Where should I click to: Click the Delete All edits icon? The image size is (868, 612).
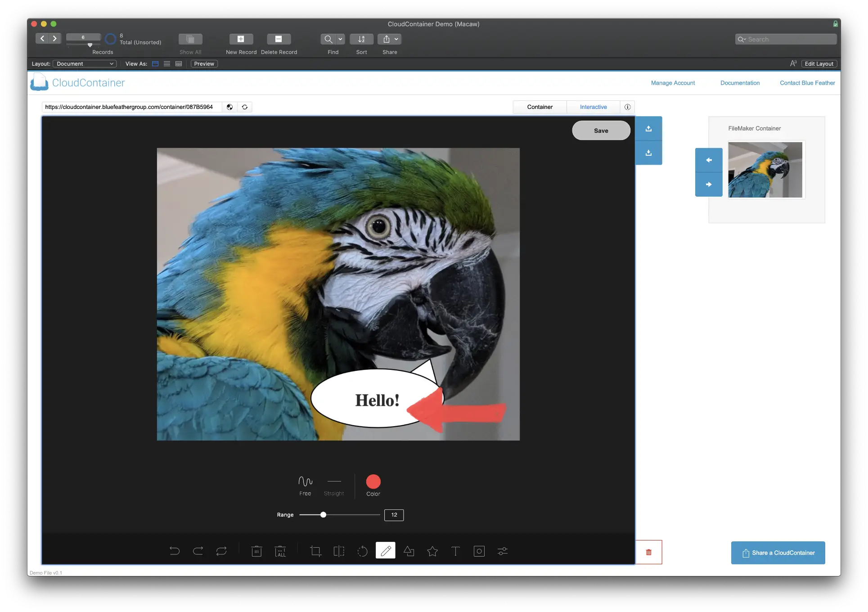coord(280,551)
